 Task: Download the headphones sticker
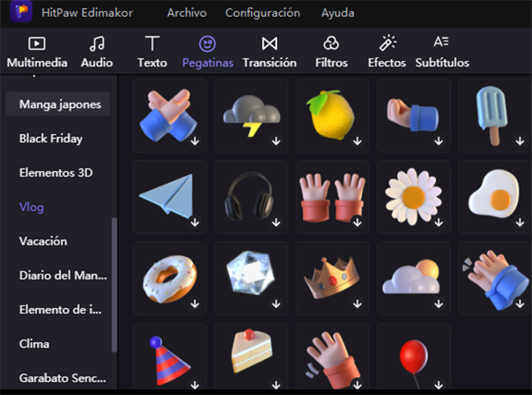[276, 223]
